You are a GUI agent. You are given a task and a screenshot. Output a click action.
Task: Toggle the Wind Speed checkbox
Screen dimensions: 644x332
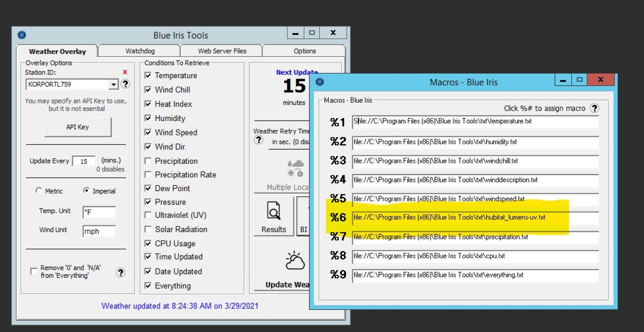[x=148, y=132]
